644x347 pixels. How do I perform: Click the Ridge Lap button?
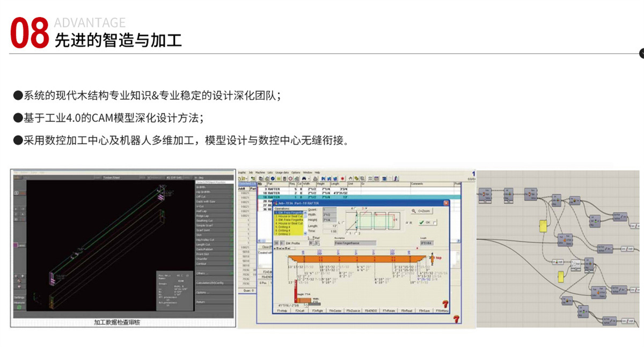point(215,216)
